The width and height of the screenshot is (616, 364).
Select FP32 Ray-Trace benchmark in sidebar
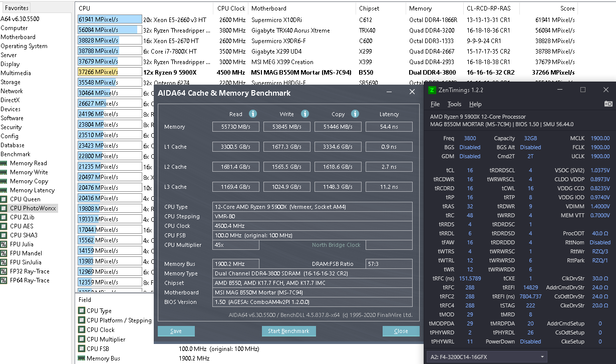pos(30,271)
